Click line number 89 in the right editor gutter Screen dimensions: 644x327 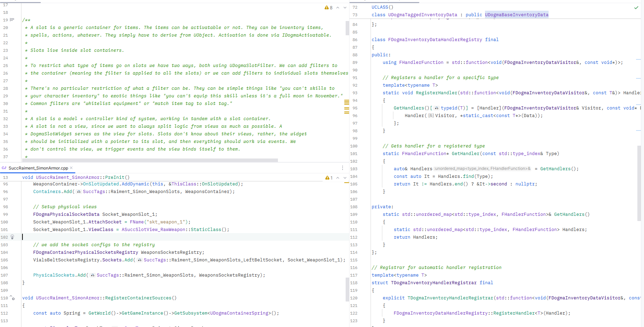[355, 62]
